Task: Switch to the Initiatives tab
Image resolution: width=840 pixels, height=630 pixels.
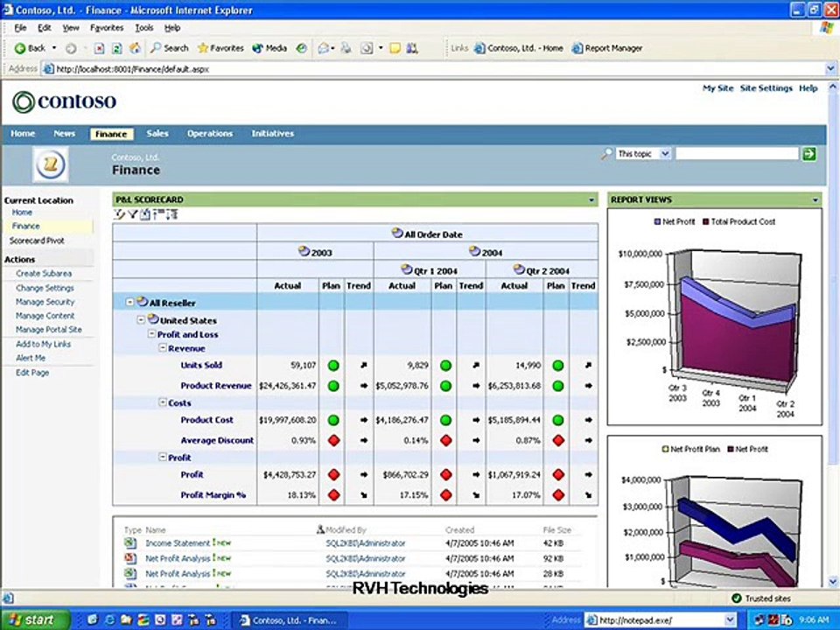Action: coord(273,133)
